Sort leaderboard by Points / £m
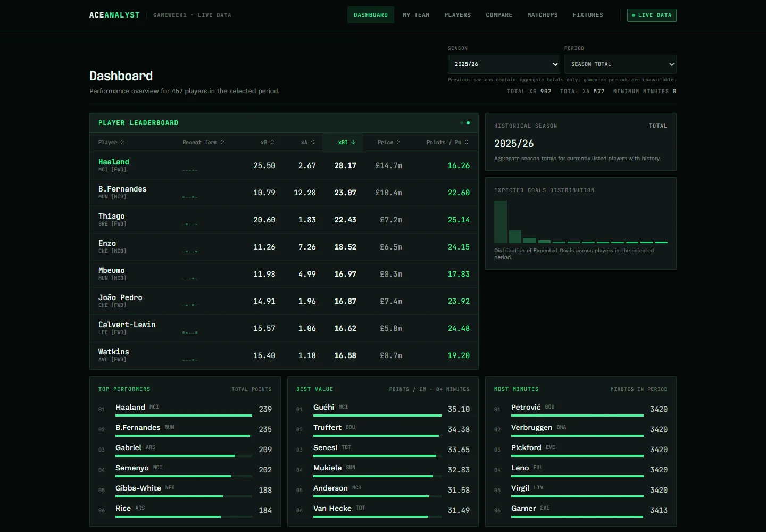Image resolution: width=766 pixels, height=532 pixels. click(x=447, y=142)
